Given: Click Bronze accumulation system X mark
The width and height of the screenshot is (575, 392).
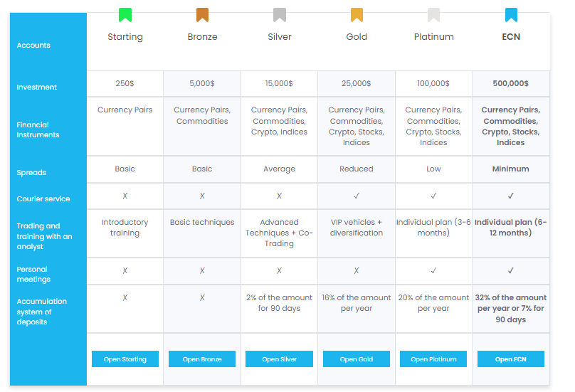Looking at the screenshot, I should [x=202, y=297].
